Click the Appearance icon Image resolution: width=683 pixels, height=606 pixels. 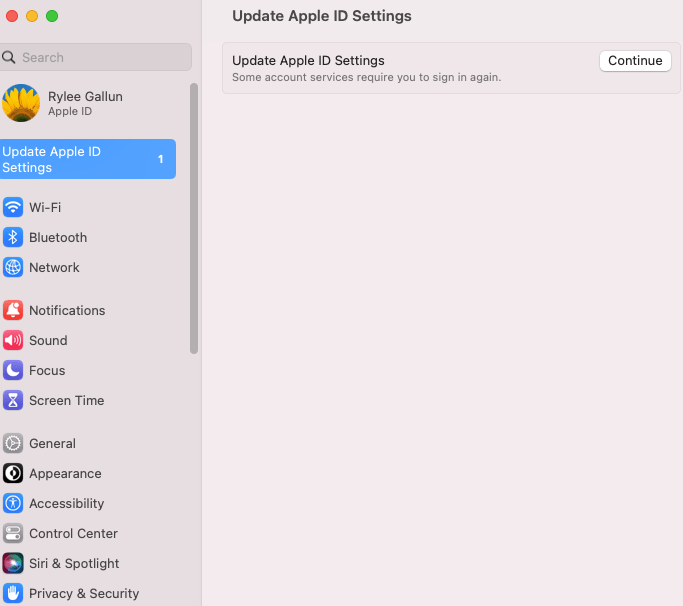point(13,473)
